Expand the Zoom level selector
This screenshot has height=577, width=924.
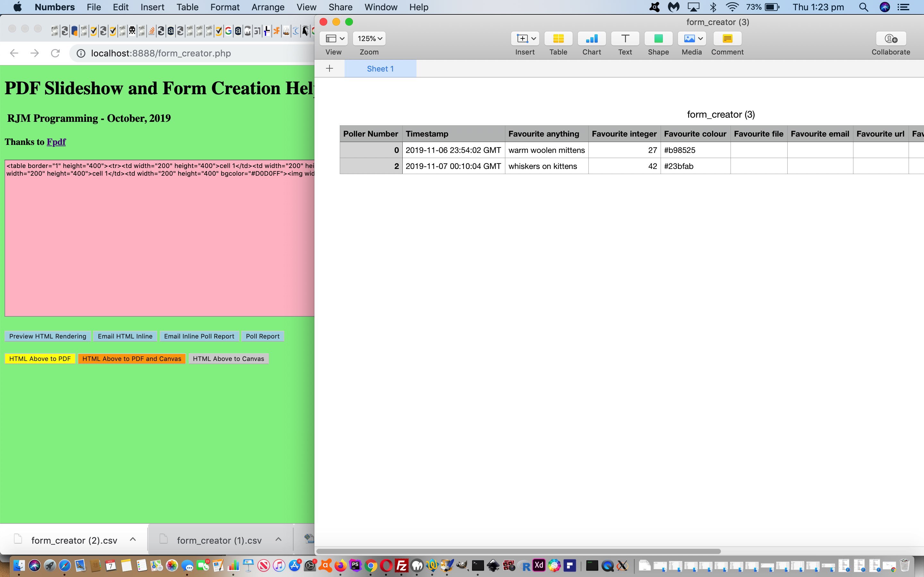point(369,38)
